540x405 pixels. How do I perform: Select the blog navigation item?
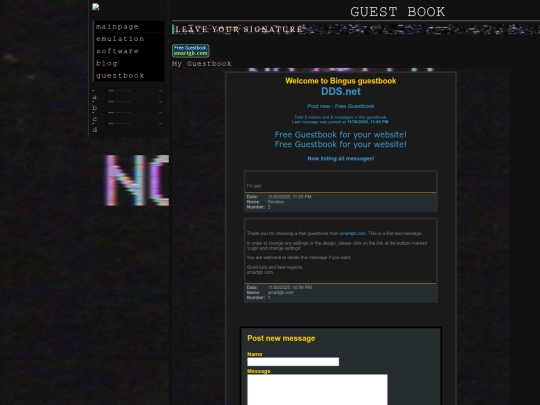[128, 63]
